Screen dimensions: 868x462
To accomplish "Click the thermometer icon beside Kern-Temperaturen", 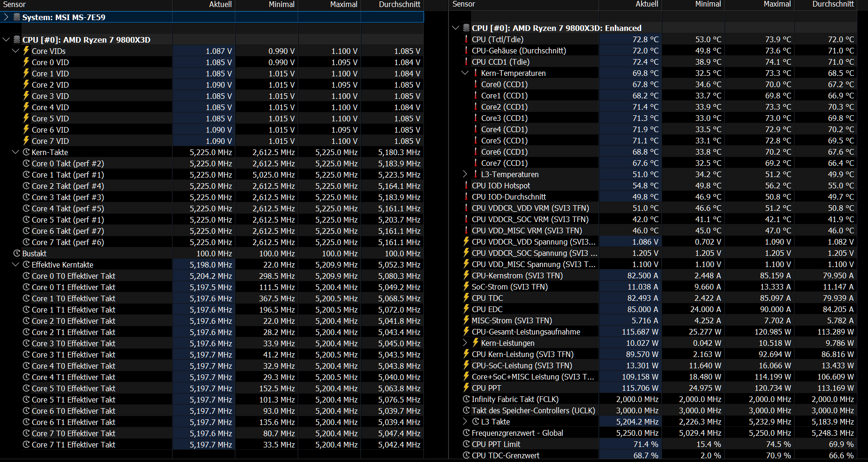I will [476, 73].
